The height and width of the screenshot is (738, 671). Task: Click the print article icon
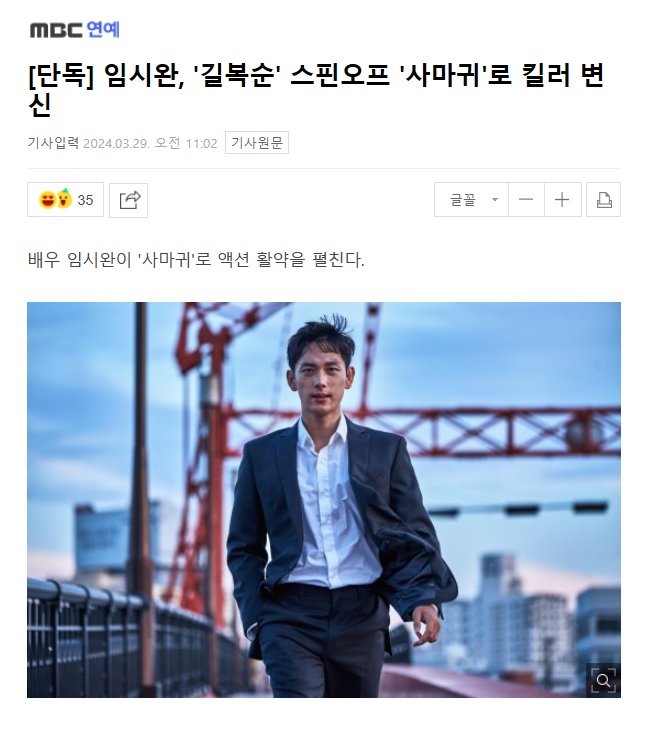[x=604, y=200]
